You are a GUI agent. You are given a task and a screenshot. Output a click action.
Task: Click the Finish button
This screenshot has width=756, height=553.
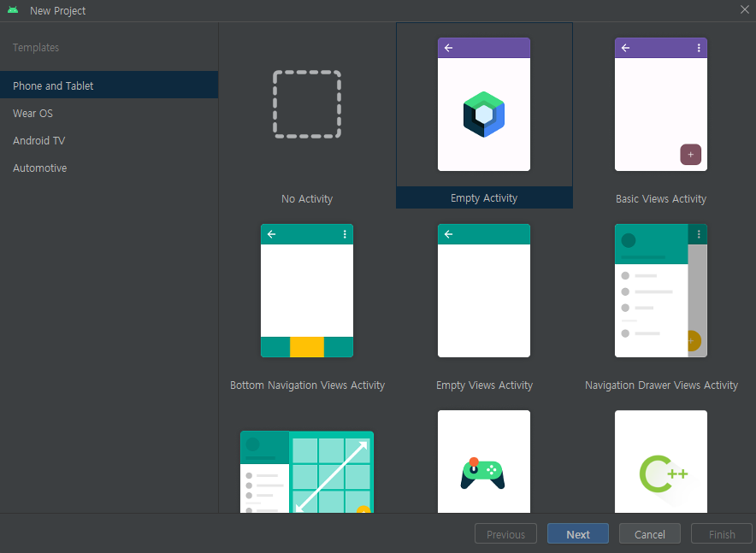[x=721, y=533]
